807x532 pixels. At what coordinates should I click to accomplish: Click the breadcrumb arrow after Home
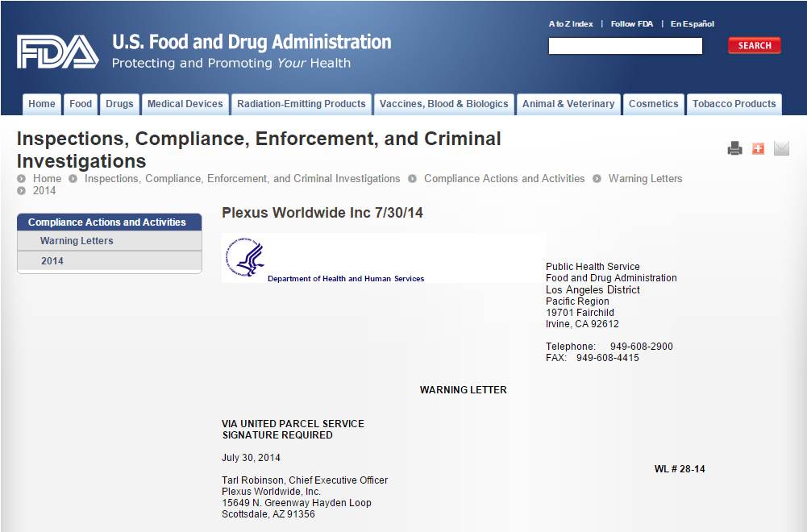pyautogui.click(x=72, y=179)
